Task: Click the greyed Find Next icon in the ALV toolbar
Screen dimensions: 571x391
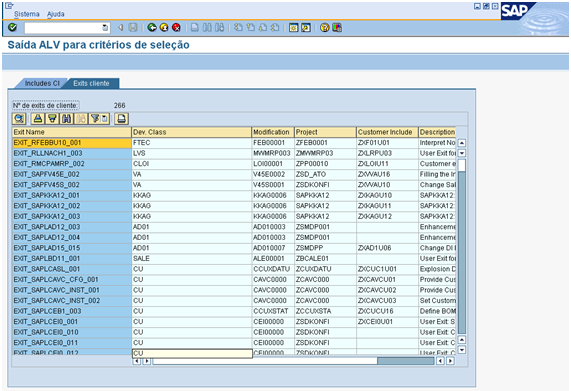Action: [x=81, y=119]
